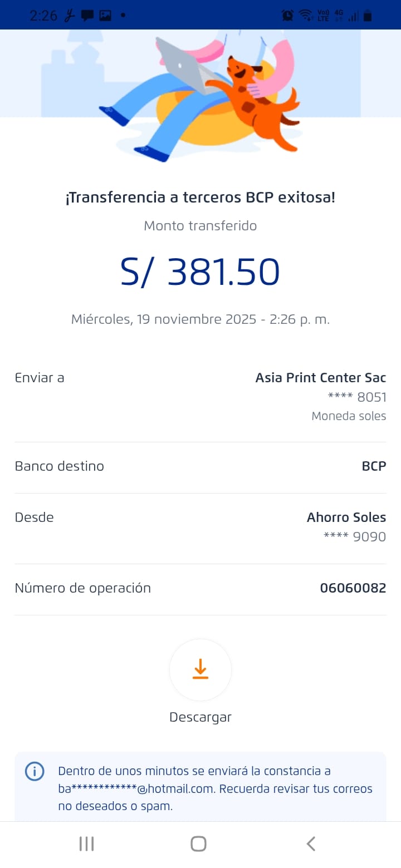Tap the battery status bar icon
This screenshot has height=868, width=401.
(x=368, y=16)
